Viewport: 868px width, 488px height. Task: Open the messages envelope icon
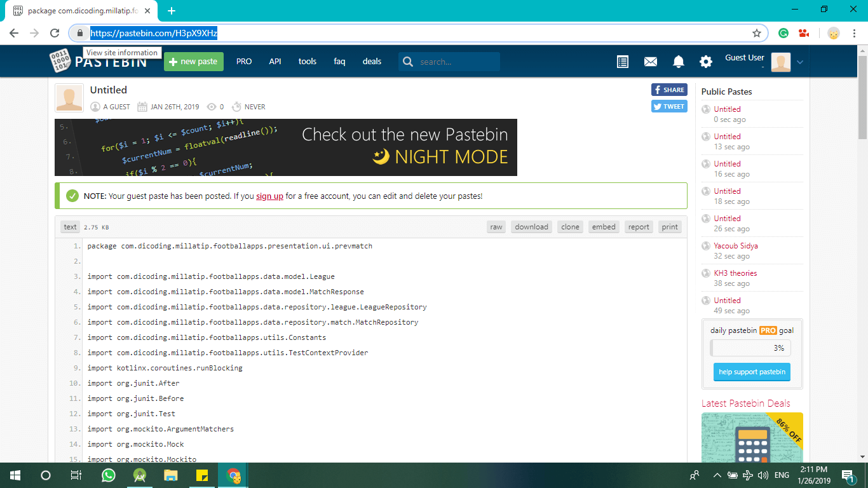pos(650,62)
